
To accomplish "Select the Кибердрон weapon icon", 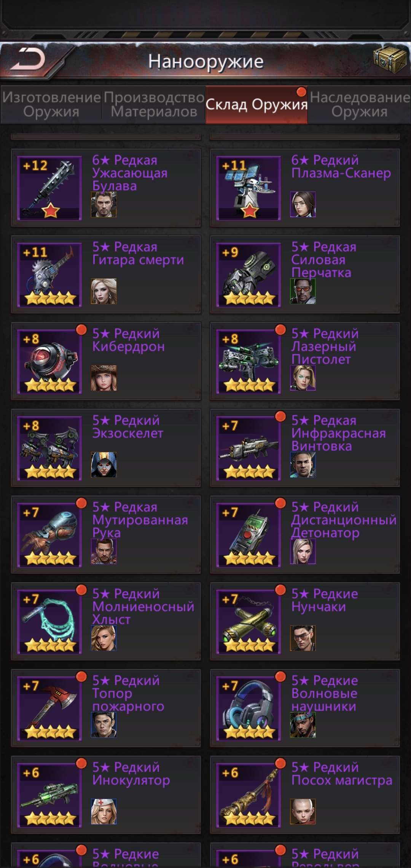I will pyautogui.click(x=50, y=362).
